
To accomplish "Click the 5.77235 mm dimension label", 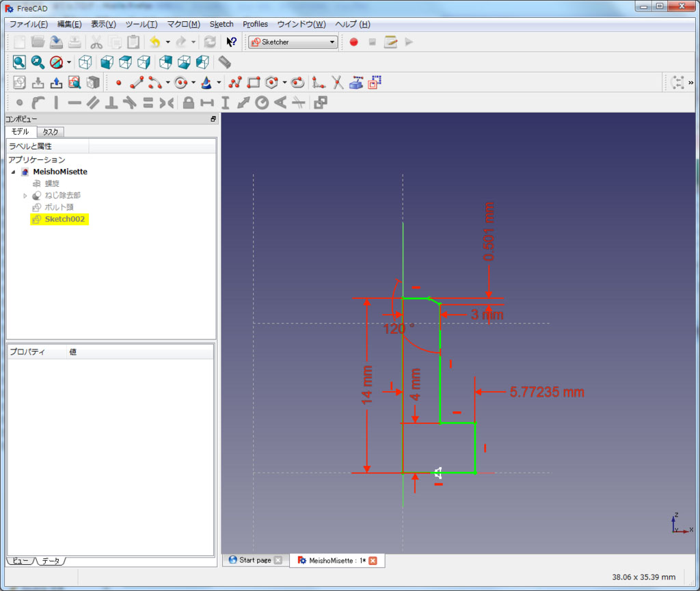I will point(547,392).
